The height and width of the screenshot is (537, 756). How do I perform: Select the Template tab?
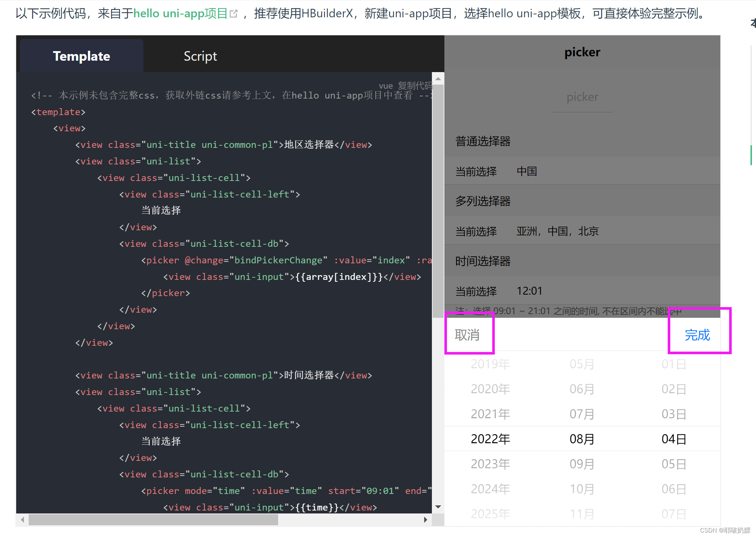click(x=81, y=56)
